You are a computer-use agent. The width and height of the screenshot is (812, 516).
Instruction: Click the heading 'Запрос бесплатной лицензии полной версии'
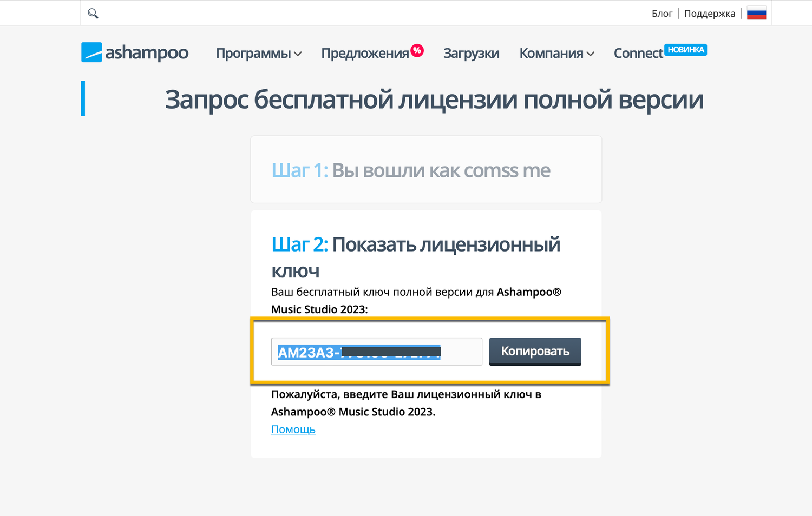(434, 100)
